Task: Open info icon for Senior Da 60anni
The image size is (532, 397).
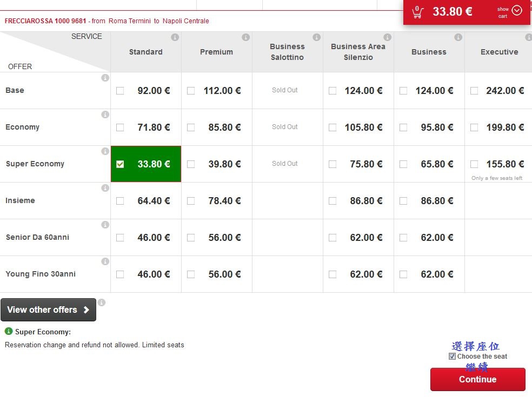Action: [x=105, y=225]
